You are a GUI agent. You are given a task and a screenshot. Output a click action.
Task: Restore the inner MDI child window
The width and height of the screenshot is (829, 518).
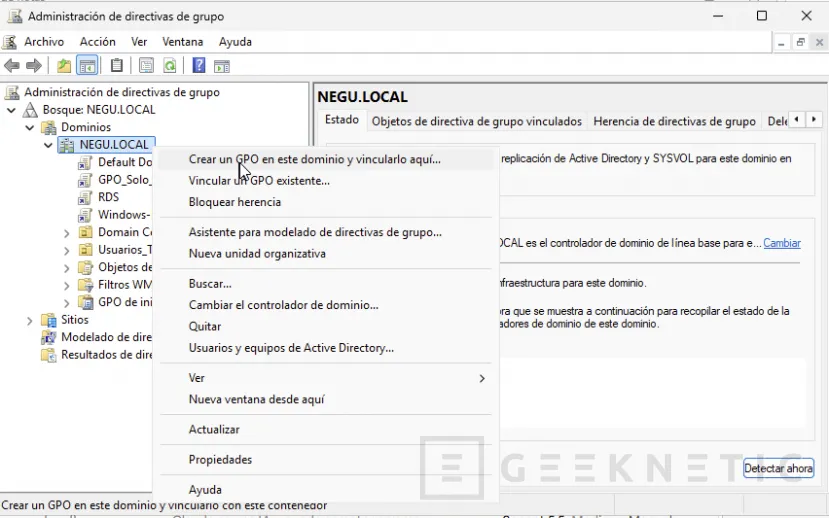coord(800,42)
